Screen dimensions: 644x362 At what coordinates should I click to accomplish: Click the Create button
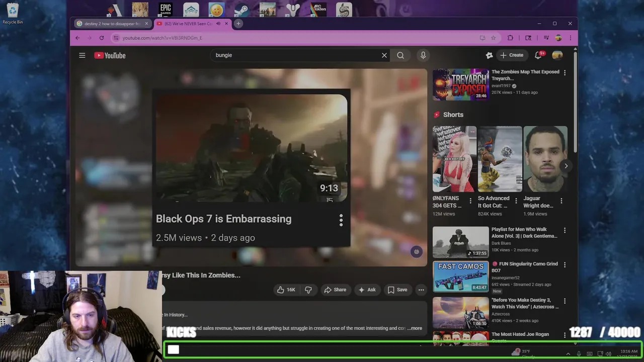pos(512,55)
